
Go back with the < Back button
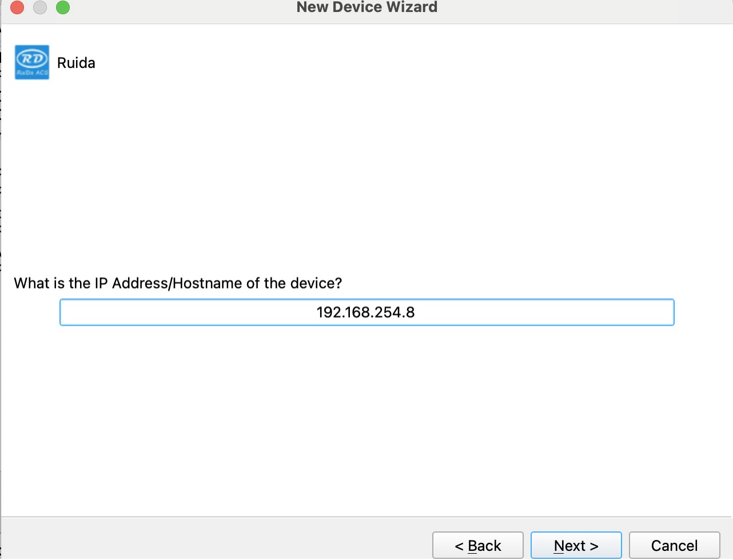(x=477, y=546)
